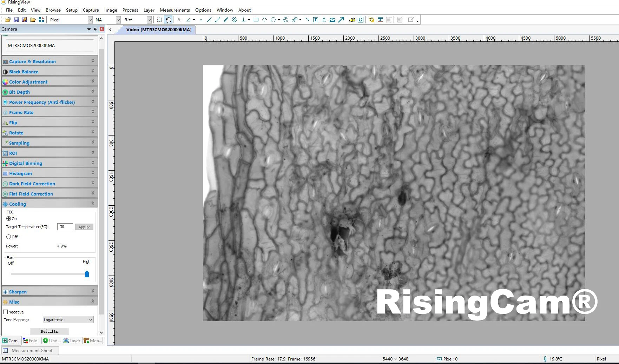Viewport: 619px width, 364px height.
Task: Open the Tone Mapping dropdown
Action: coord(68,320)
